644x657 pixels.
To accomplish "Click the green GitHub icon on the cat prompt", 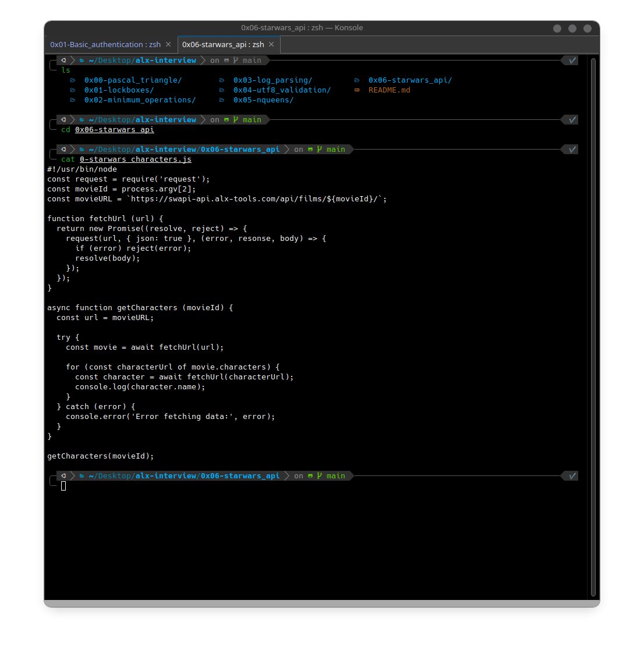I will tap(310, 150).
